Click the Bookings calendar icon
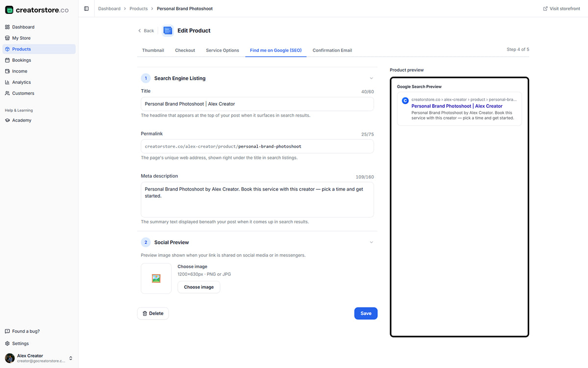This screenshot has width=588, height=368. 7,60
